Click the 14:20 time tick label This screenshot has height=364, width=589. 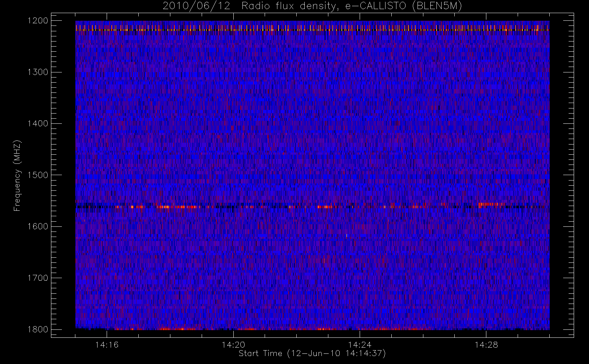point(233,345)
